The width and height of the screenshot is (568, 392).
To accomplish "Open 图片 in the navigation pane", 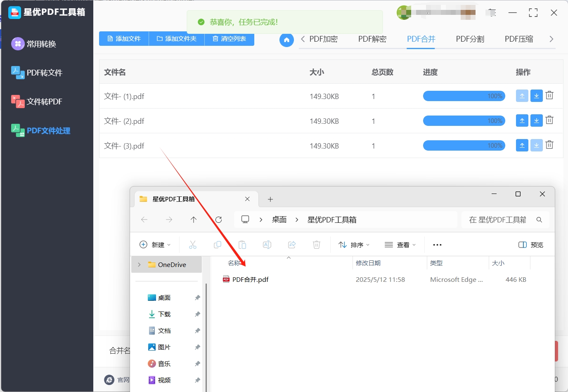I will click(x=165, y=347).
